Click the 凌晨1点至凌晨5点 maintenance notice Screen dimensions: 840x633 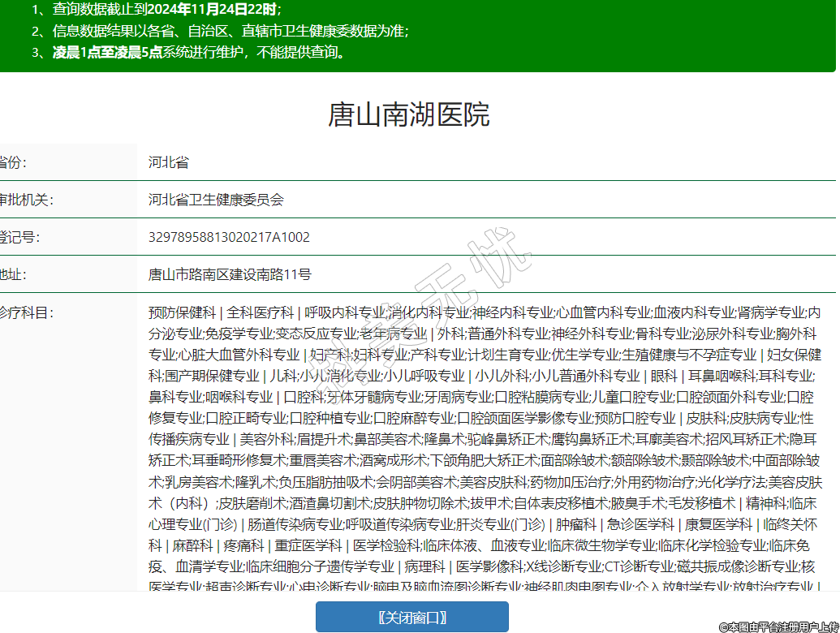(199, 53)
